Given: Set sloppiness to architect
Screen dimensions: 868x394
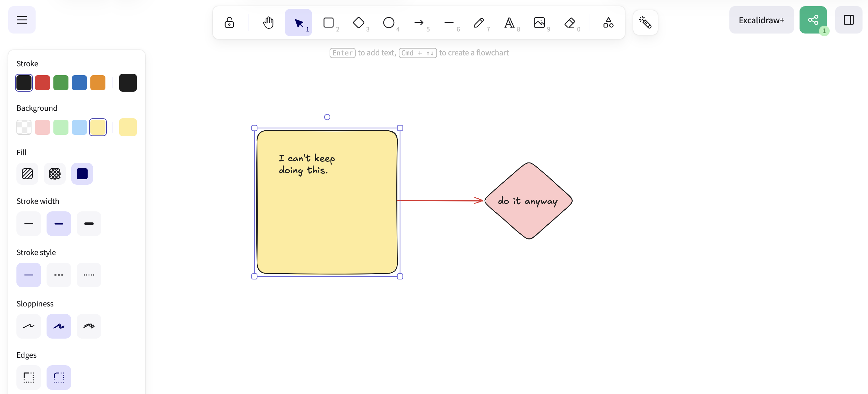Looking at the screenshot, I should coord(29,326).
